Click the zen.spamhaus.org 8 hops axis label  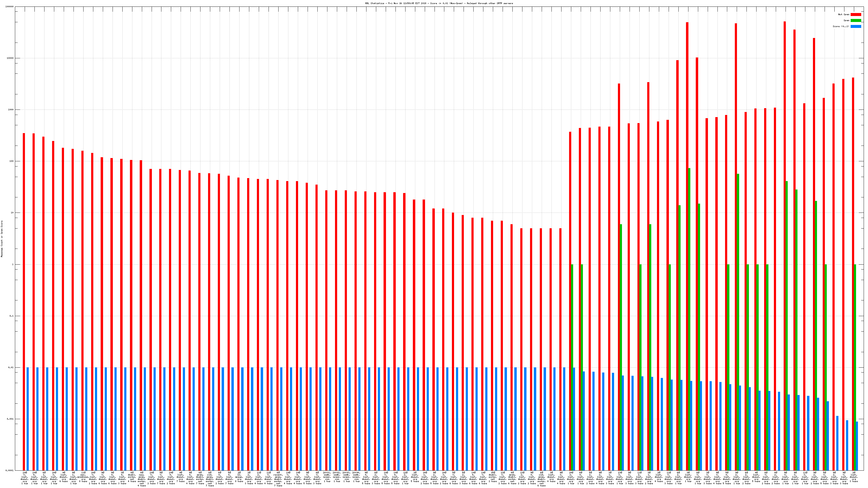pyautogui.click(x=82, y=477)
